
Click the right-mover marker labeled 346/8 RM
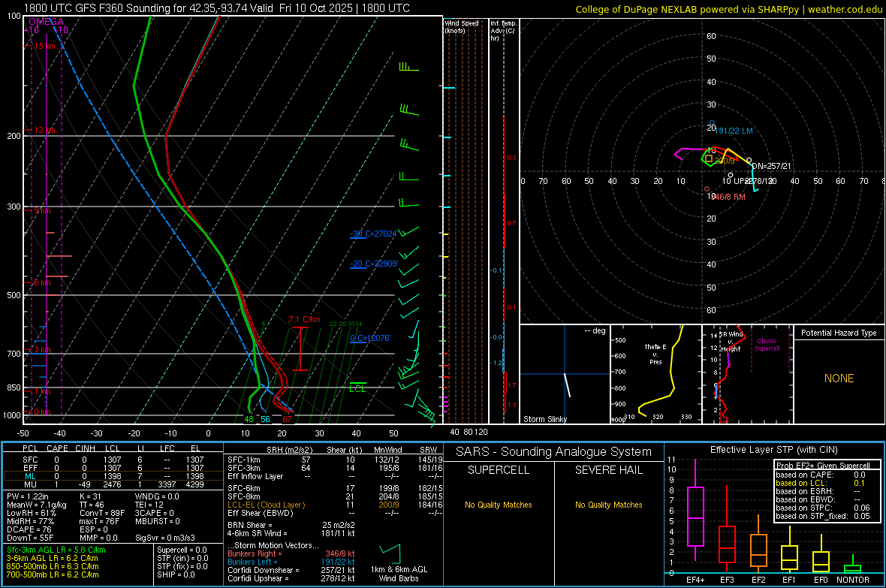click(x=707, y=188)
